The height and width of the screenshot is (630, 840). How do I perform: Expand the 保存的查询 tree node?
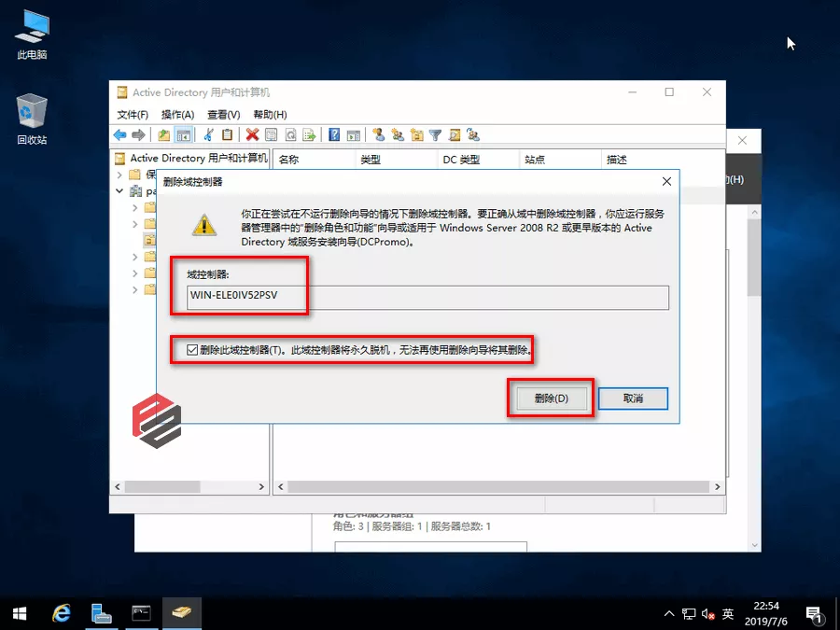(119, 175)
